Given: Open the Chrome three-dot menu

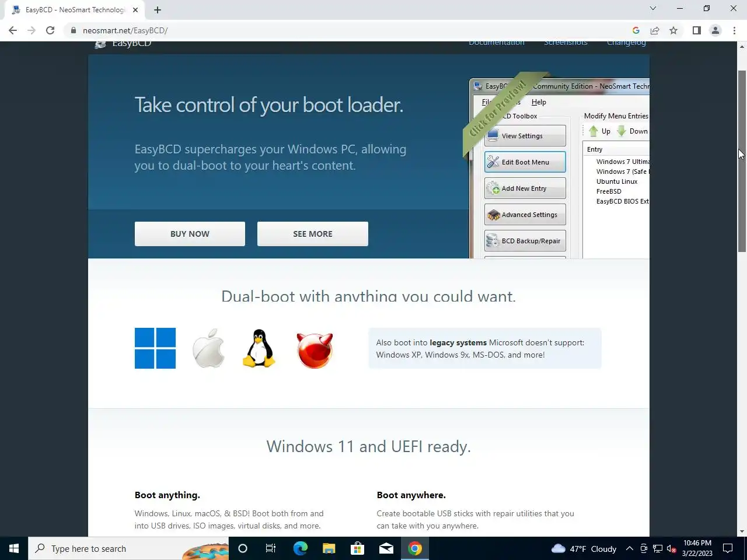Looking at the screenshot, I should click(x=734, y=30).
